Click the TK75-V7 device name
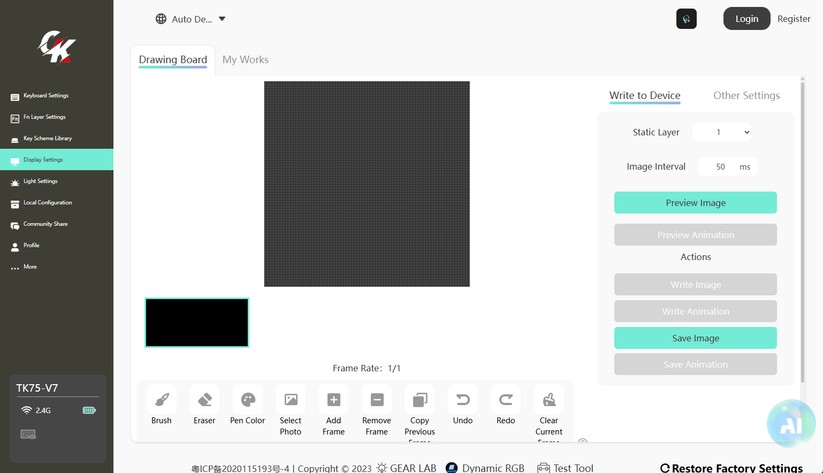 point(37,388)
